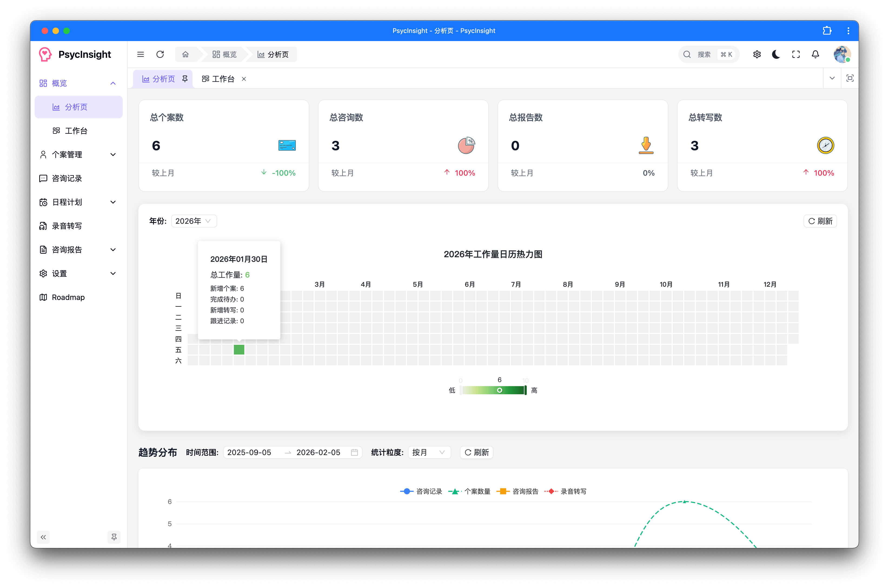Toggle the hamburger sidebar menu icon
Screen dimensions: 889x588
[x=141, y=54]
